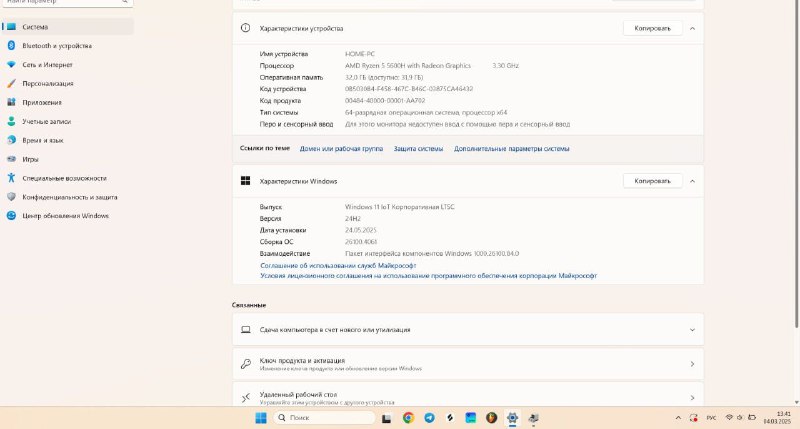
Task: Click the laptop icon in Сдача компьютера row
Action: [x=245, y=330]
